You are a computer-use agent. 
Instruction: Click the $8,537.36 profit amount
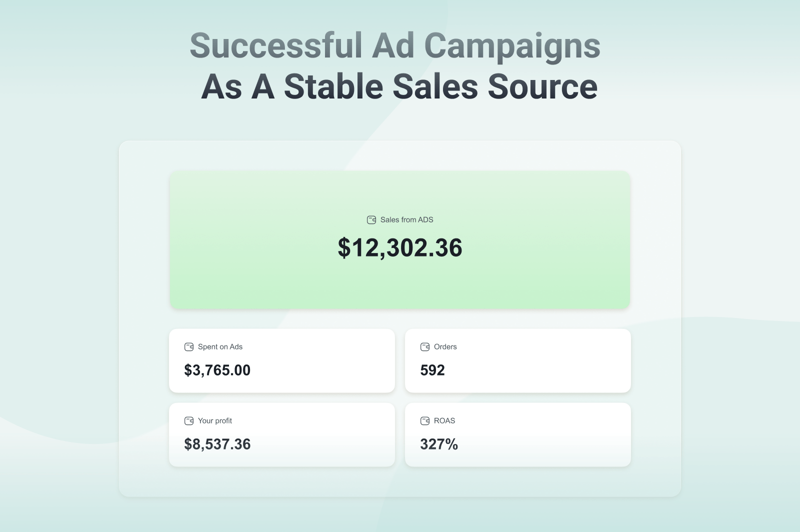(217, 444)
